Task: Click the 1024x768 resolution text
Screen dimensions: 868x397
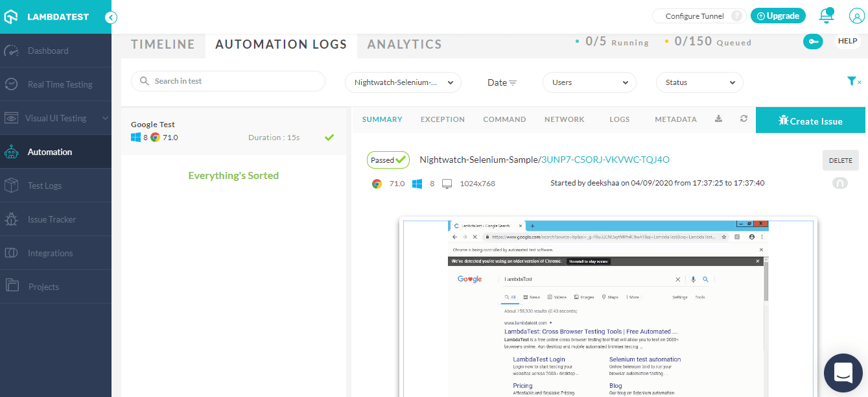Action: tap(478, 184)
